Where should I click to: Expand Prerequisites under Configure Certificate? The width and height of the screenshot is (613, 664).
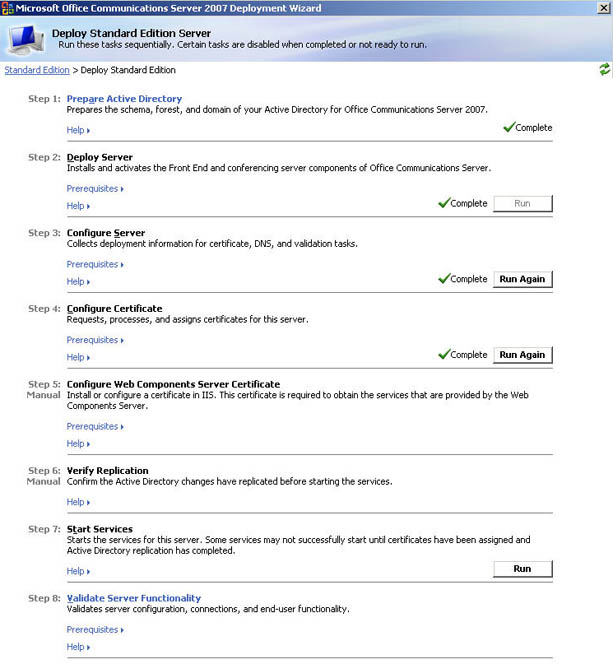[94, 340]
